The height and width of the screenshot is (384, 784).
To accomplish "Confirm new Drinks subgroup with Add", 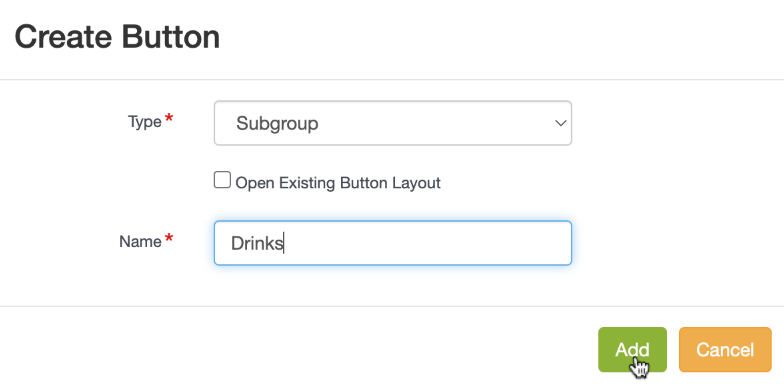I will (x=632, y=350).
